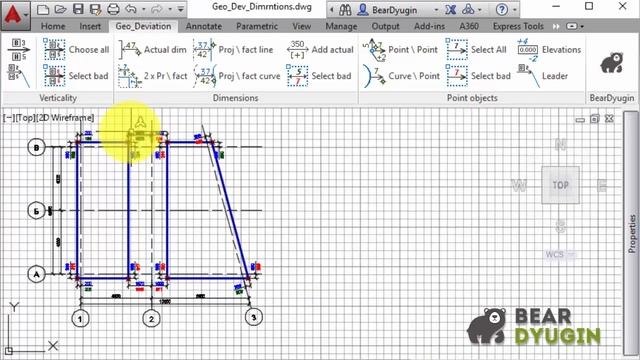Click Select All in Point objects panel
The image size is (640, 360).
click(476, 50)
